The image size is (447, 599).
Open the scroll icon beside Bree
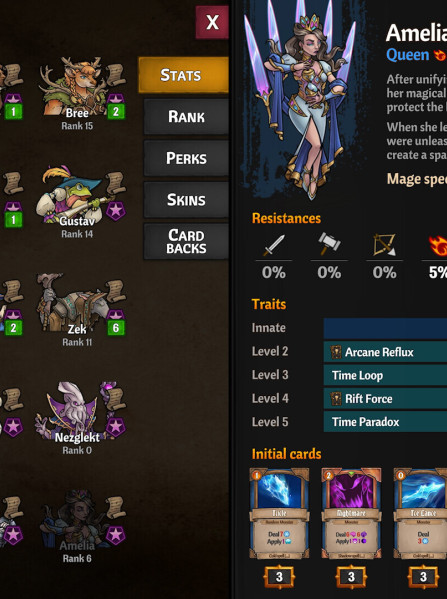[116, 74]
